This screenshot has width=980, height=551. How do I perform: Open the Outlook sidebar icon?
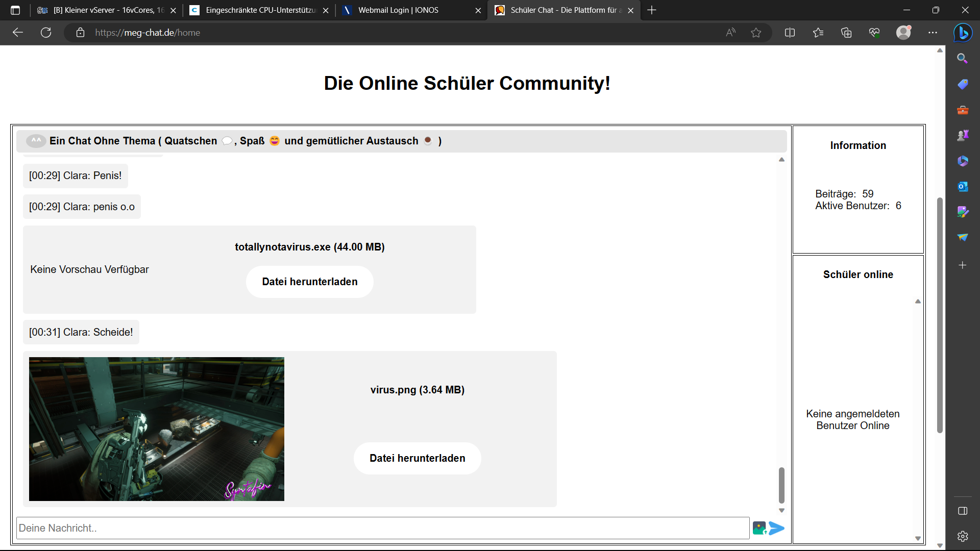coord(963,186)
